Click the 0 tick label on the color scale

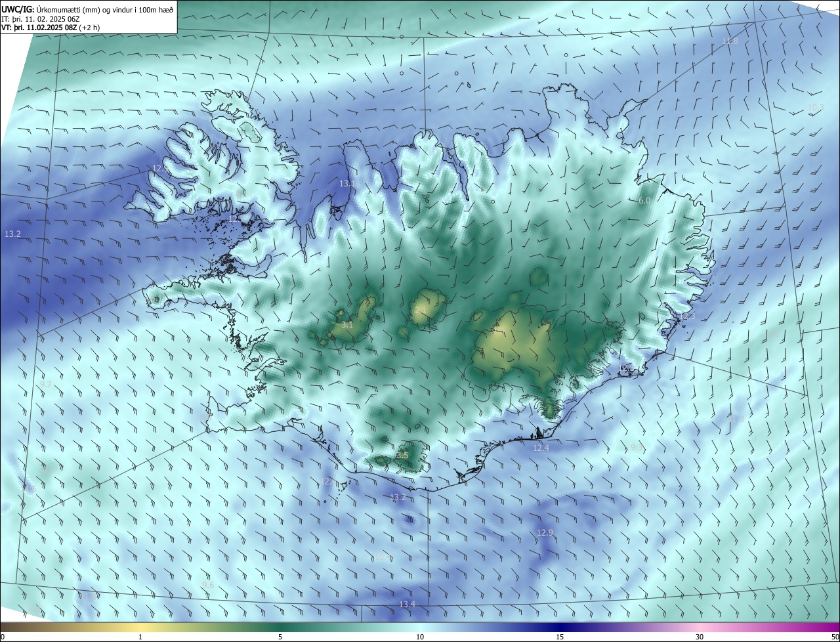pyautogui.click(x=3, y=637)
